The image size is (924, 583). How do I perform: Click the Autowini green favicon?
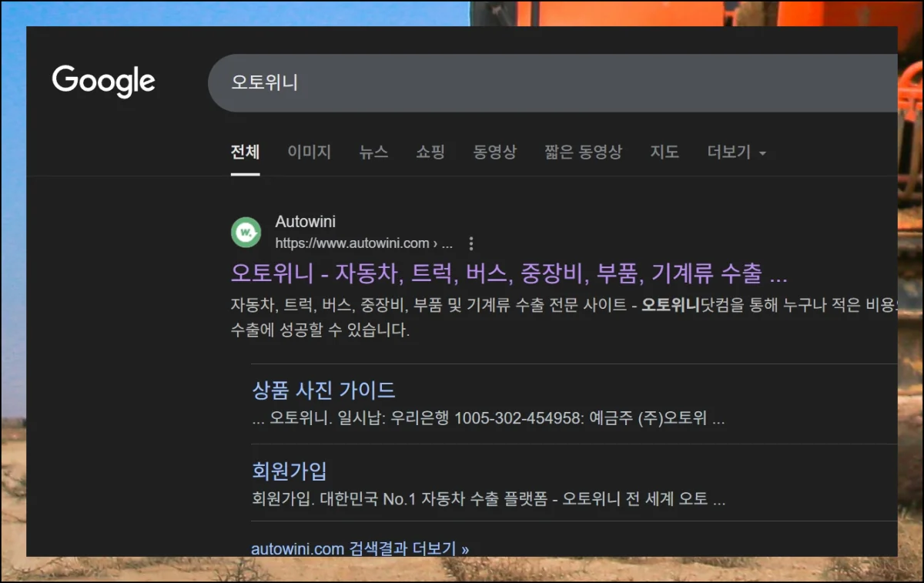[x=246, y=232]
